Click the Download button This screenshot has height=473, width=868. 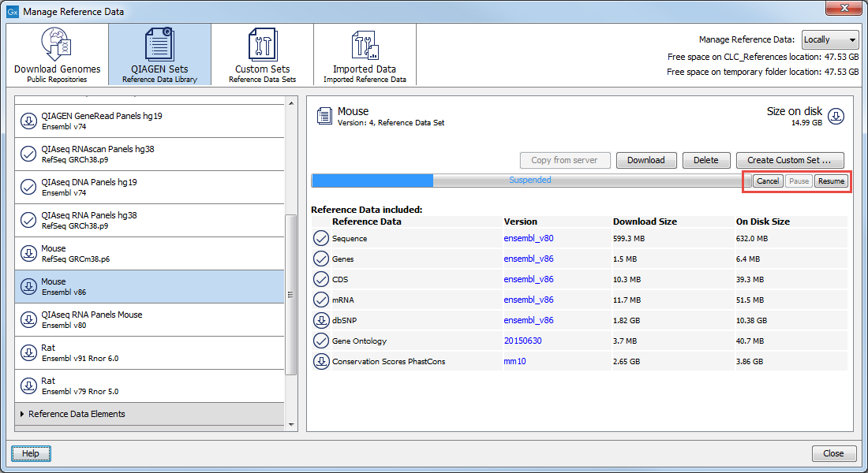pyautogui.click(x=646, y=161)
